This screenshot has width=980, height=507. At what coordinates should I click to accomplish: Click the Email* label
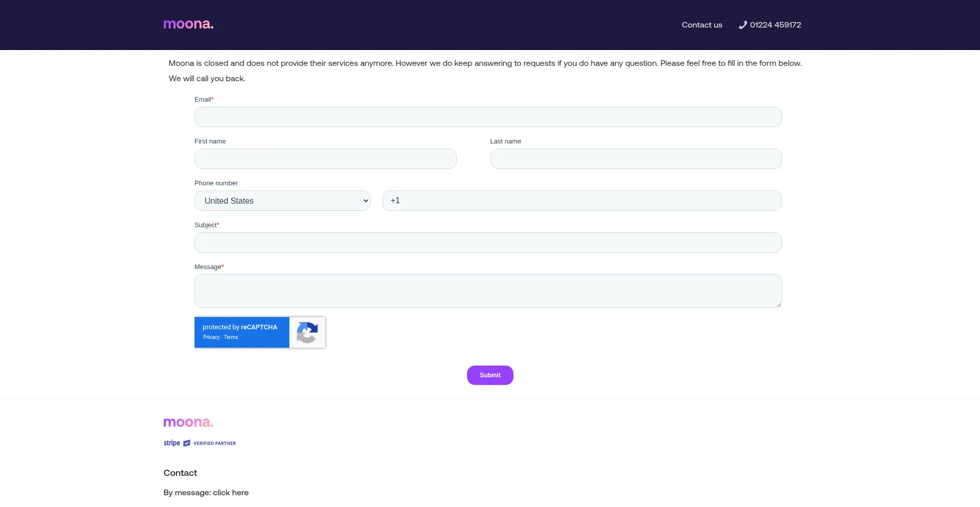point(204,100)
